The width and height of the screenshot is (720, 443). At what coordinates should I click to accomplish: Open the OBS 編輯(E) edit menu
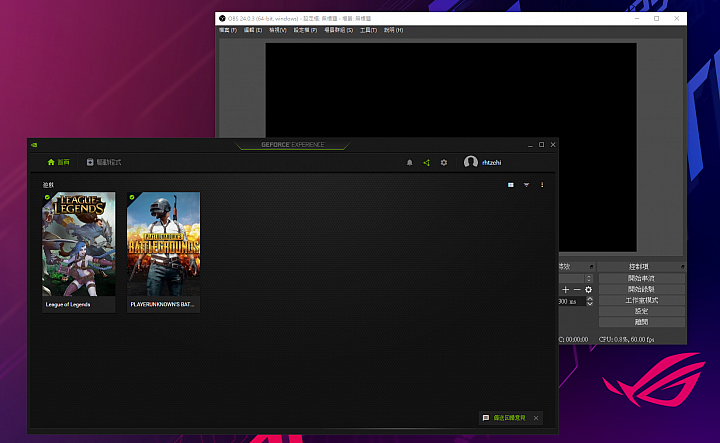point(253,30)
